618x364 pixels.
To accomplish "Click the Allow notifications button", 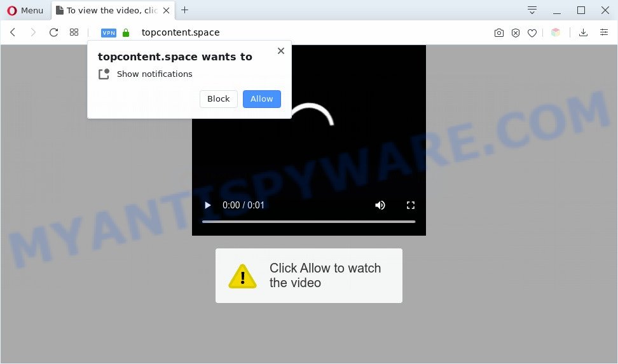I will pos(262,99).
